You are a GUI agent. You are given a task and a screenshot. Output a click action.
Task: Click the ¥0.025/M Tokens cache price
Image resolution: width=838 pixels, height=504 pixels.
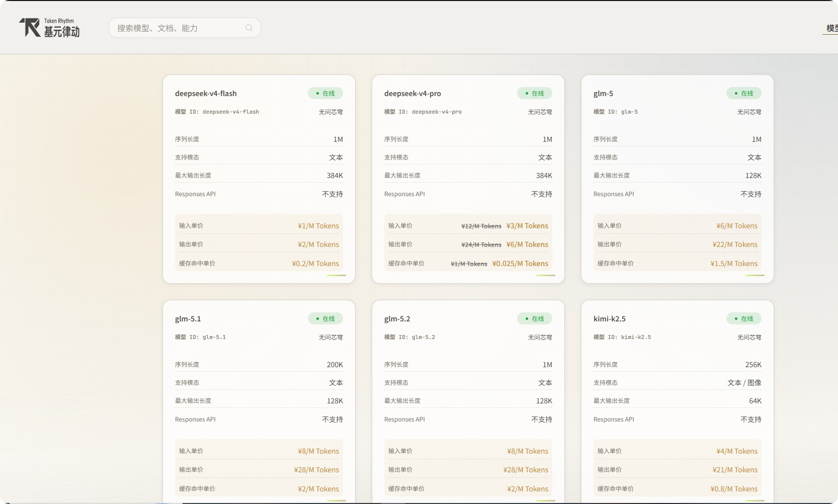point(520,264)
